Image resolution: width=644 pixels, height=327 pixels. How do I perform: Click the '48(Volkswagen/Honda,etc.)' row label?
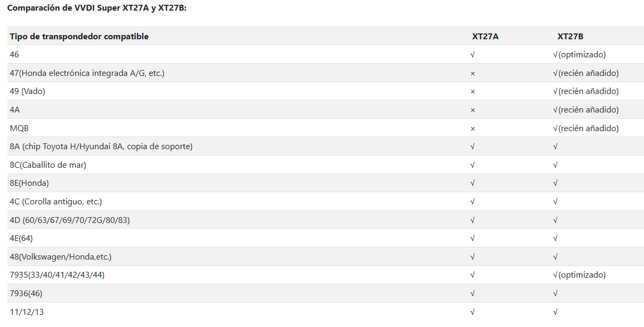(60, 257)
